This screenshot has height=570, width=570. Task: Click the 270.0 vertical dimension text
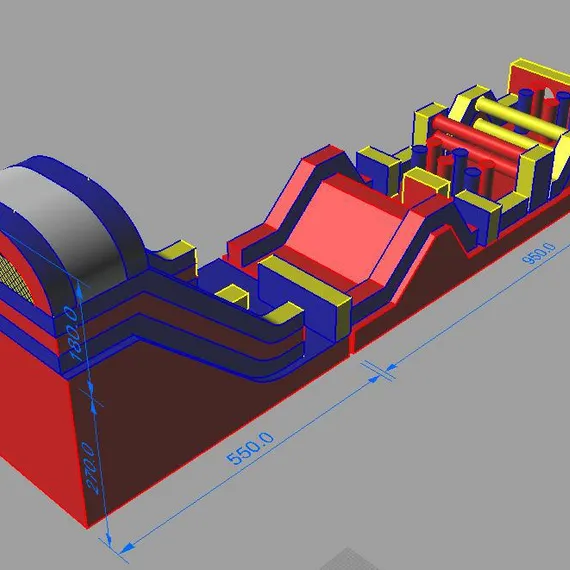89,469
